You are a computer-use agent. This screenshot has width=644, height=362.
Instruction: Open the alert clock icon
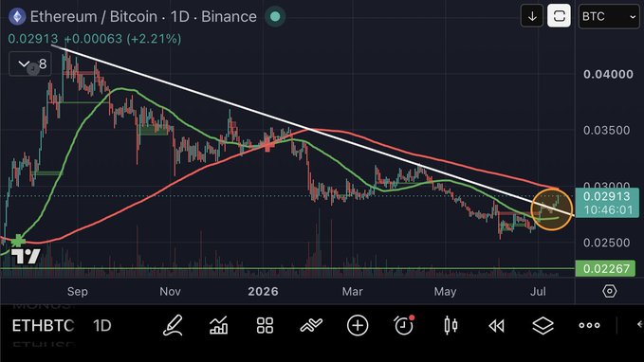[404, 325]
